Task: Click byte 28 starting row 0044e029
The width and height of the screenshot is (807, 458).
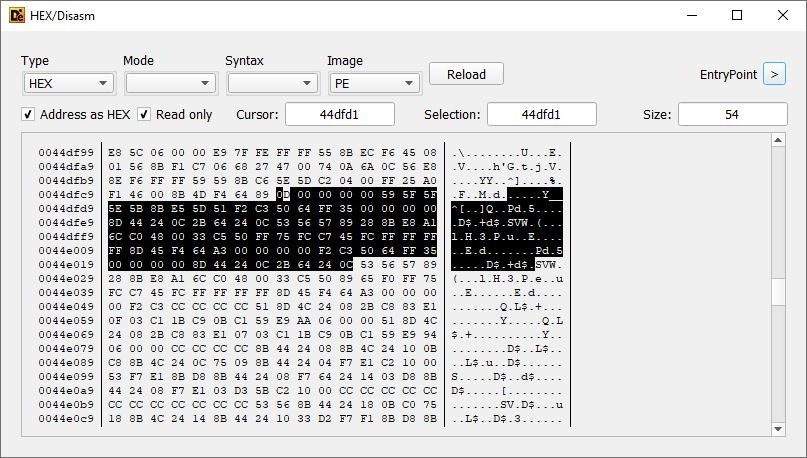Action: click(x=115, y=278)
